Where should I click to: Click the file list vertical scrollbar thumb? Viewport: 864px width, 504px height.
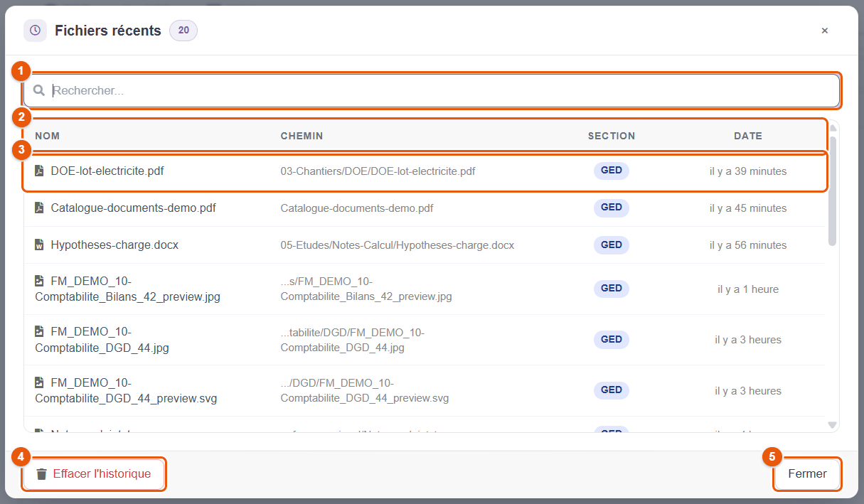(x=832, y=190)
